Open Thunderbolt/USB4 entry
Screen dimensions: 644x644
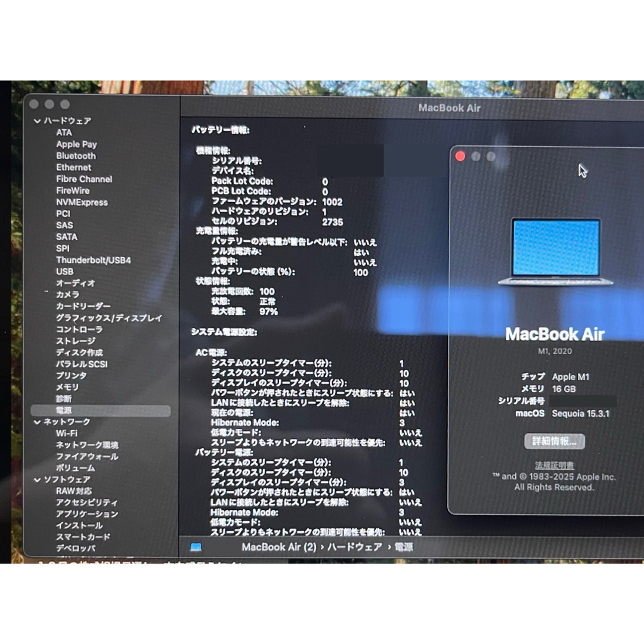click(94, 261)
